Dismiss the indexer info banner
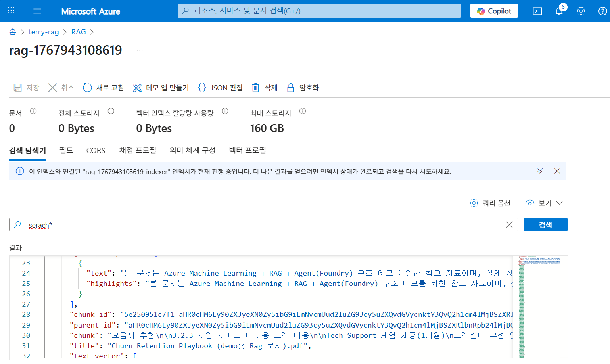610x364 pixels. 557,171
